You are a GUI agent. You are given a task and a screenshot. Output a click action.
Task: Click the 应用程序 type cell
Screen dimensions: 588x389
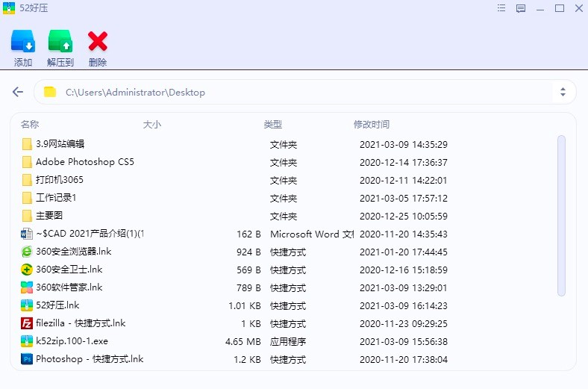[288, 342]
